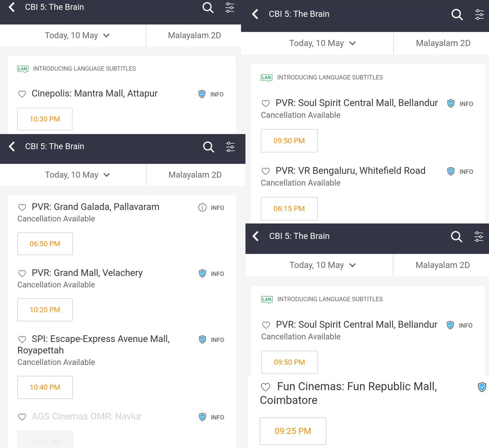Tap the greyed-out 07:00 PM AGS showtime
This screenshot has width=489, height=448.
[x=45, y=440]
